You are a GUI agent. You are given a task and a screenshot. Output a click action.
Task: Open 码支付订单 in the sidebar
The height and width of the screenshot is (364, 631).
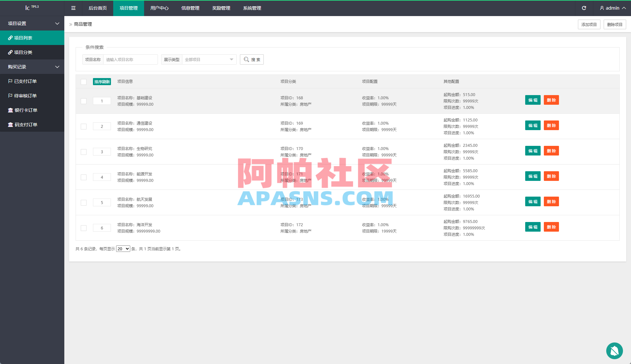pos(26,125)
